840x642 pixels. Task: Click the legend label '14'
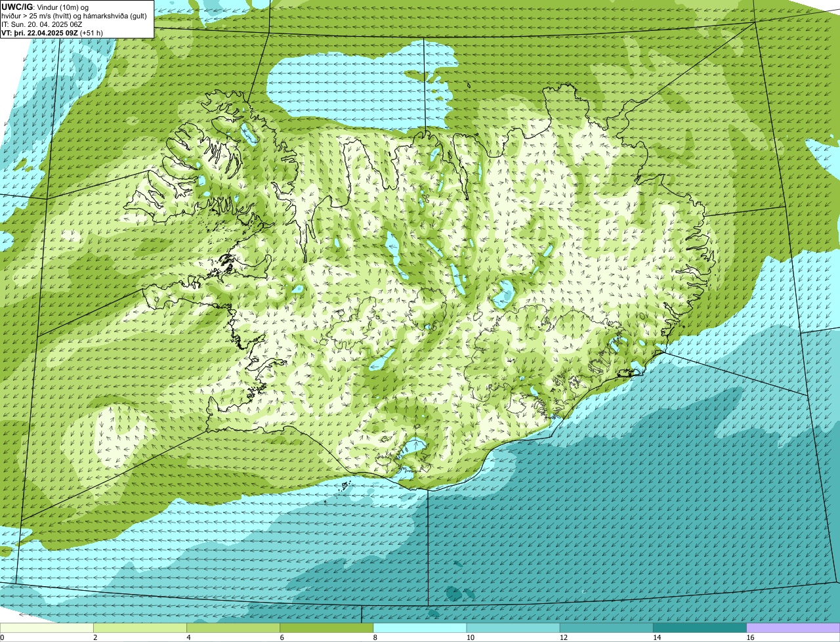tap(656, 637)
